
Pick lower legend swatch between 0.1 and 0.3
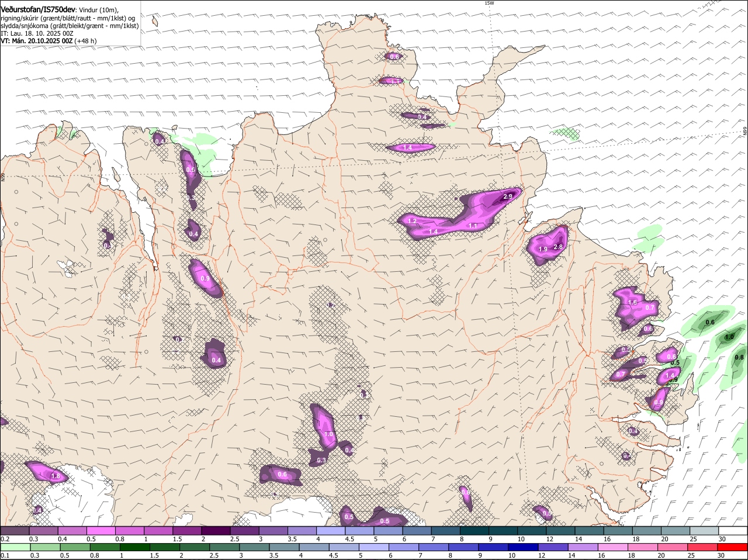[16, 548]
